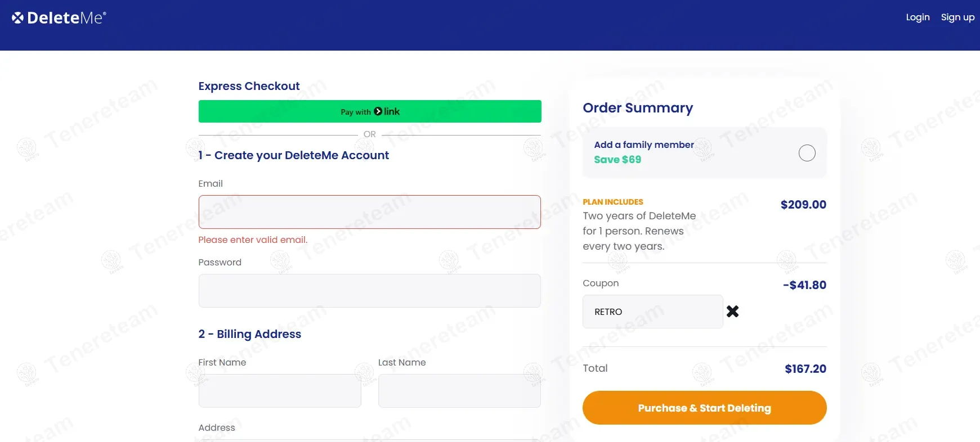
Task: Focus the First Name field
Action: point(280,391)
